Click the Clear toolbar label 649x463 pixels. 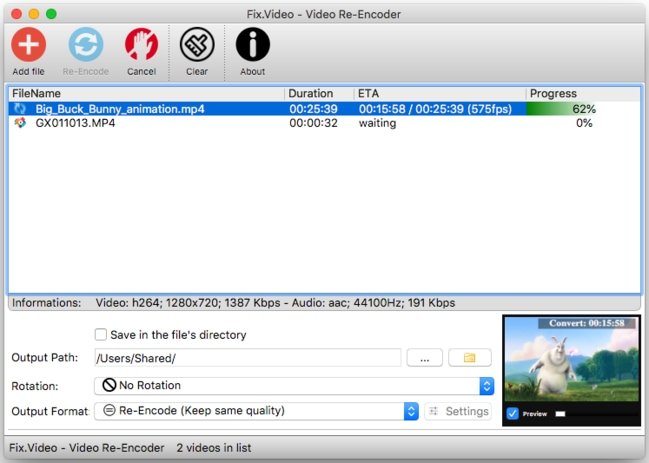point(197,72)
